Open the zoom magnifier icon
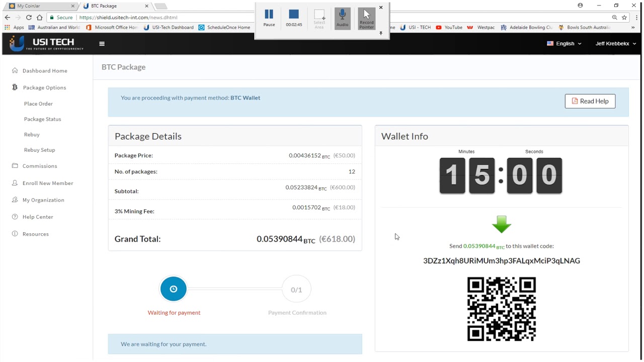Viewport: 644px width, 362px height. point(614,17)
